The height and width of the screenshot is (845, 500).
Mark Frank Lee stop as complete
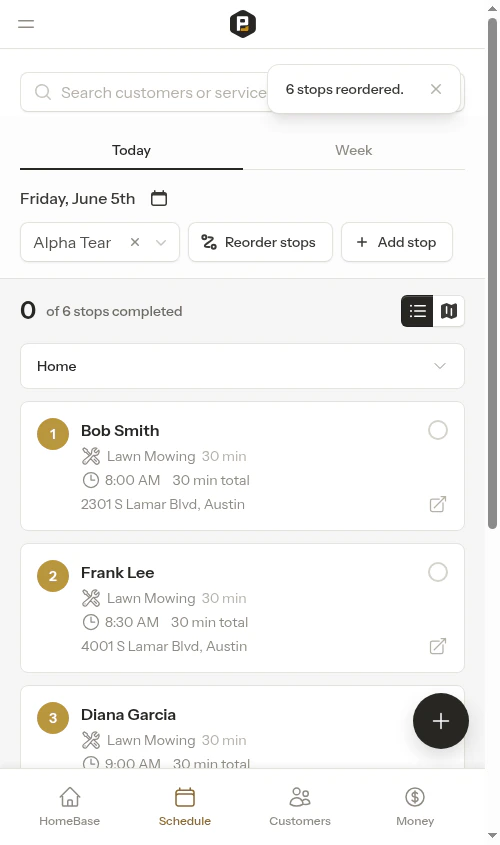click(x=438, y=572)
